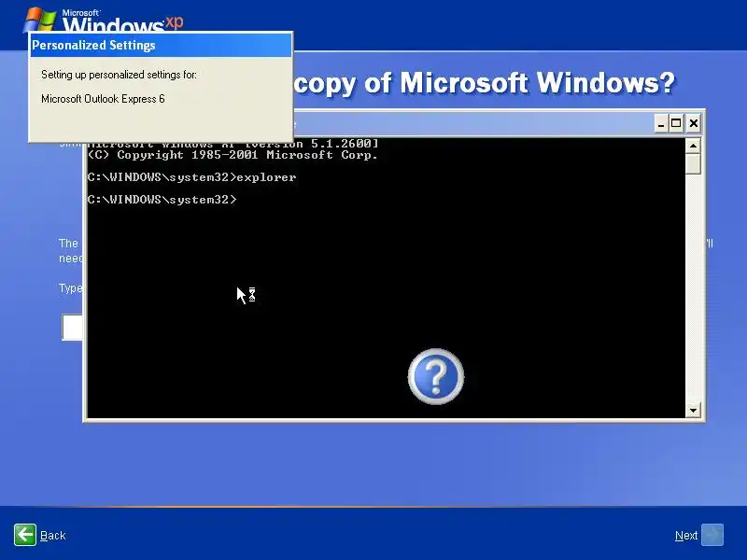
Task: Click the Windows XP logo flag
Action: pos(39,19)
